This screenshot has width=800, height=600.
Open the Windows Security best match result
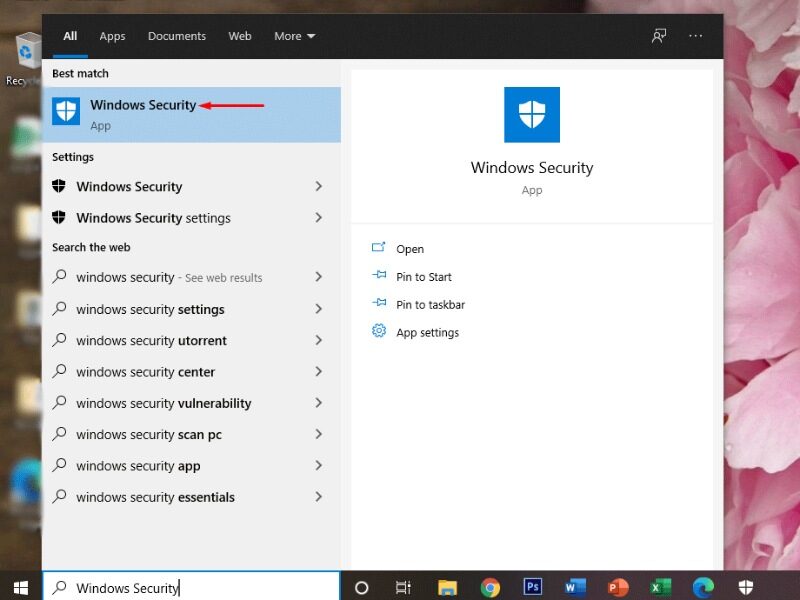click(x=143, y=113)
